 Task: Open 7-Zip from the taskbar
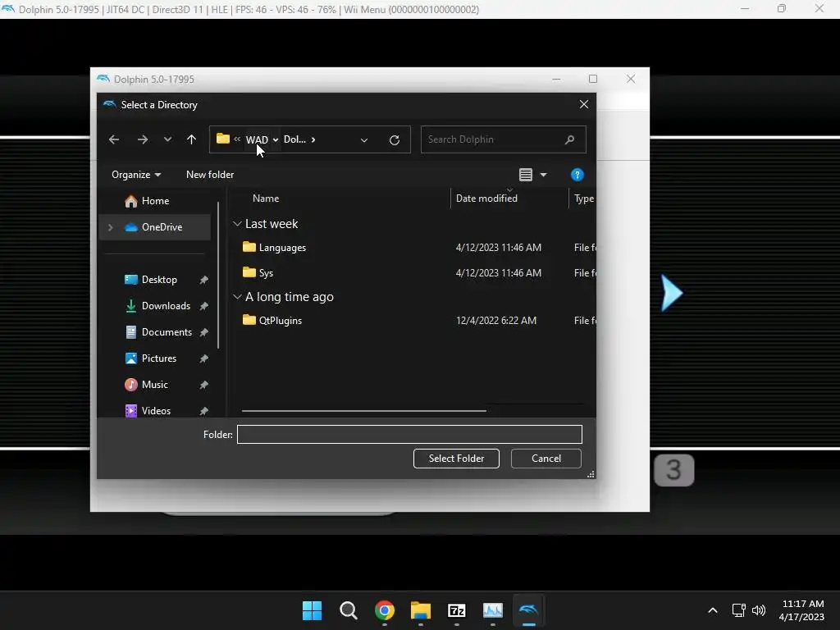point(456,610)
